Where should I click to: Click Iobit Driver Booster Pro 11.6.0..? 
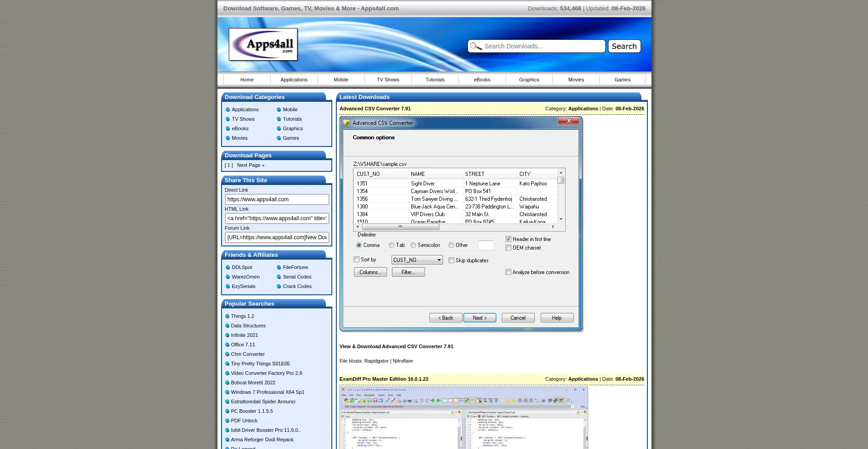coord(265,430)
